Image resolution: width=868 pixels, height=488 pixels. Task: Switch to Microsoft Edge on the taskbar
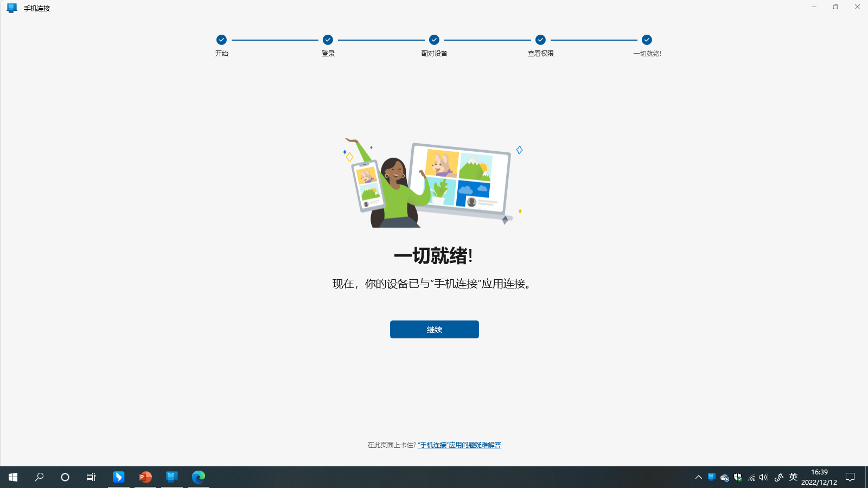(x=198, y=477)
